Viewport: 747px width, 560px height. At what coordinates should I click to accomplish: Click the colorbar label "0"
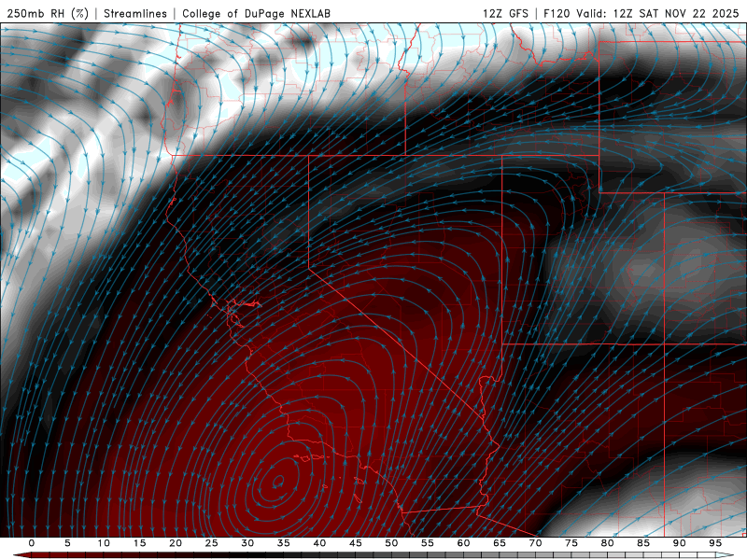(x=32, y=543)
